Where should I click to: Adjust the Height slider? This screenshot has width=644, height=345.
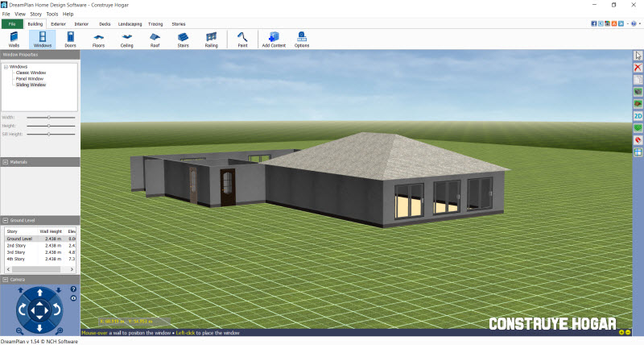(51, 126)
